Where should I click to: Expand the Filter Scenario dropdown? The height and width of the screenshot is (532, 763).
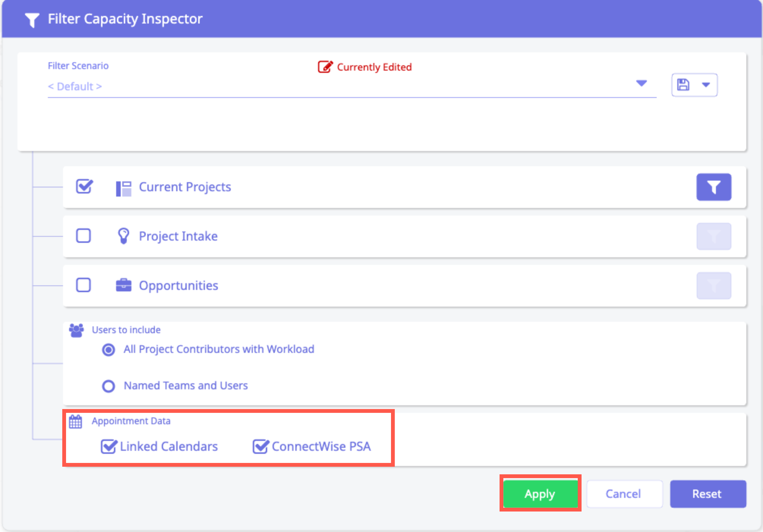[x=641, y=83]
